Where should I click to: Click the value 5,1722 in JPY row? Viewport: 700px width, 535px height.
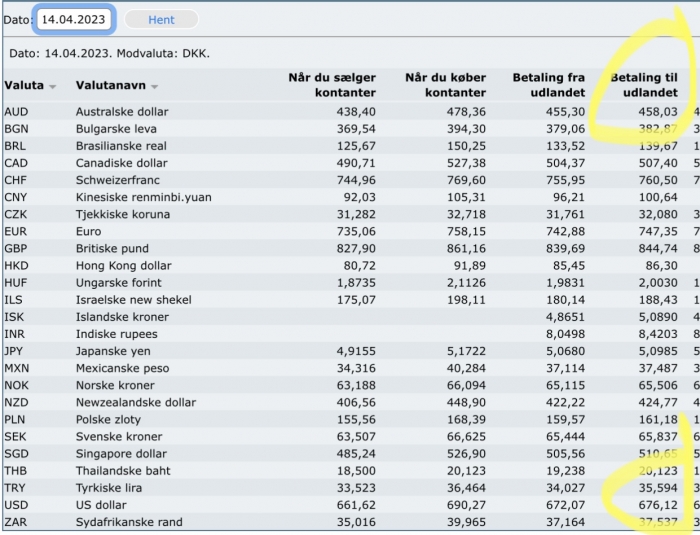click(466, 351)
